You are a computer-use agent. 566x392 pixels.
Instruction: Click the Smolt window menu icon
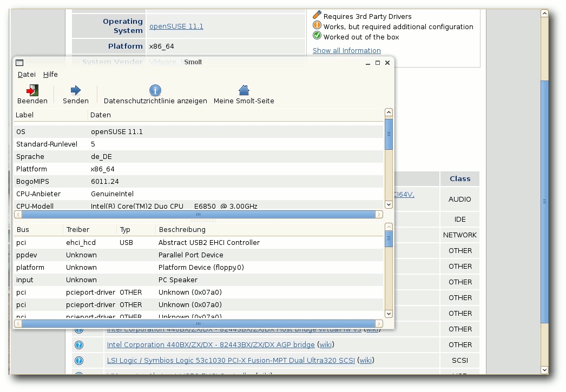[19, 62]
